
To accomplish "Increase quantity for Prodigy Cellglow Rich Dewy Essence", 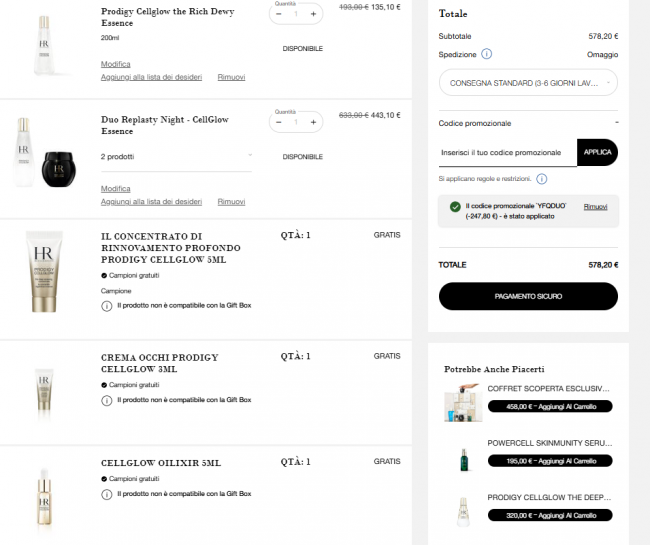I will coord(313,14).
